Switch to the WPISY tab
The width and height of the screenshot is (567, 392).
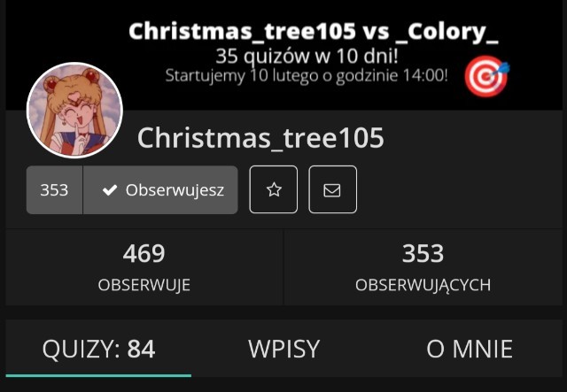click(283, 349)
